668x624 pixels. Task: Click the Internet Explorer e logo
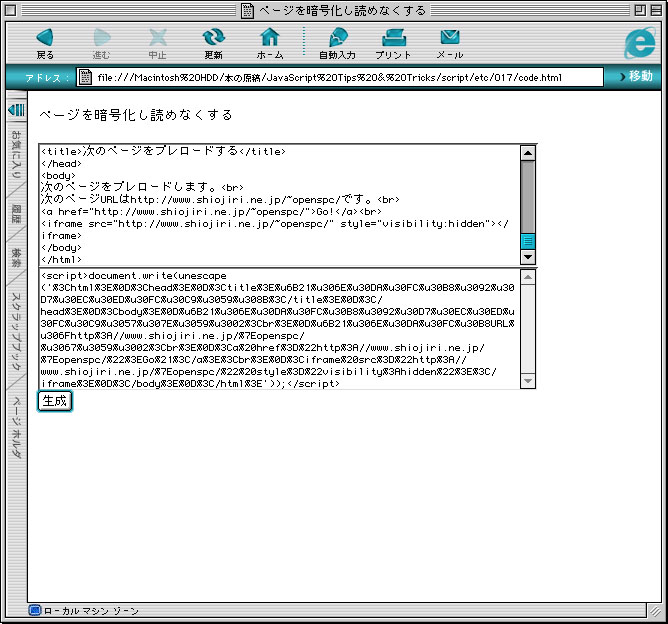[640, 43]
